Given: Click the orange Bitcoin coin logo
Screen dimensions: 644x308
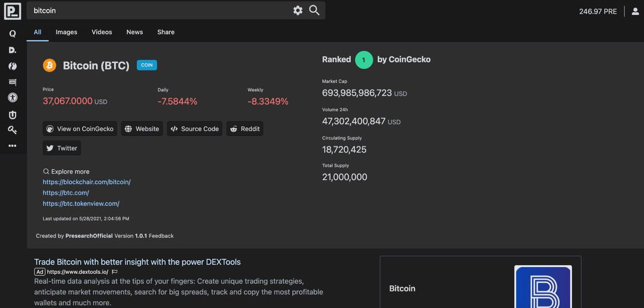Looking at the screenshot, I should pos(49,65).
